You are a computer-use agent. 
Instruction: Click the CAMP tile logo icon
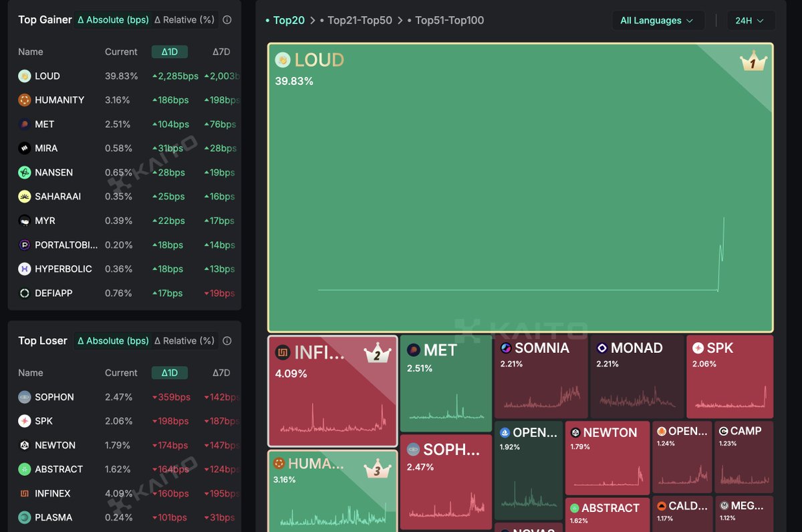click(x=723, y=431)
